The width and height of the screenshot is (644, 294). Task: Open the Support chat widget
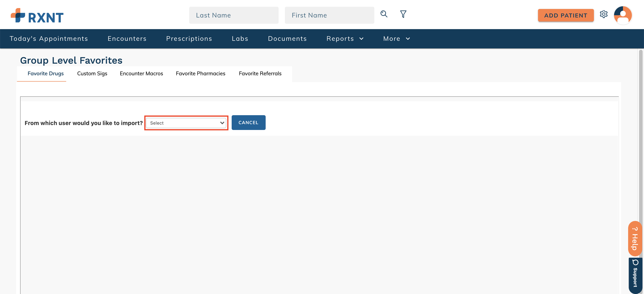tap(635, 275)
